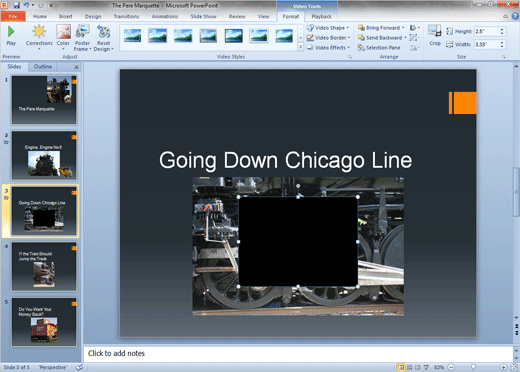Switch to the Outline pane tab
520x372 pixels.
(x=43, y=67)
